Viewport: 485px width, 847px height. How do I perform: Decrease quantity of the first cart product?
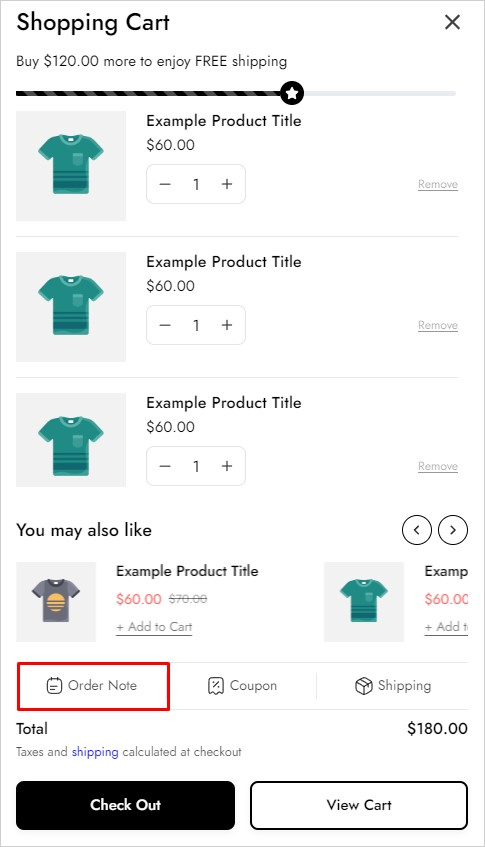click(x=165, y=184)
